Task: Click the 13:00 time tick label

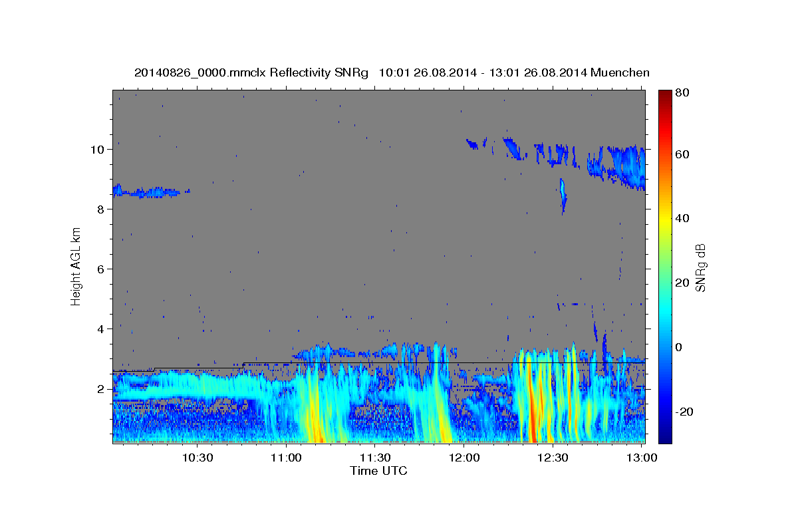Action: coord(642,458)
